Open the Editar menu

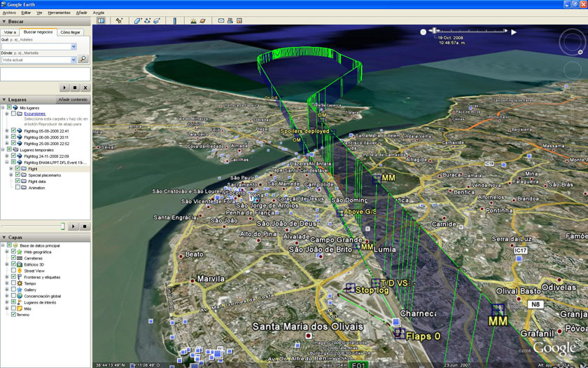pyautogui.click(x=26, y=13)
